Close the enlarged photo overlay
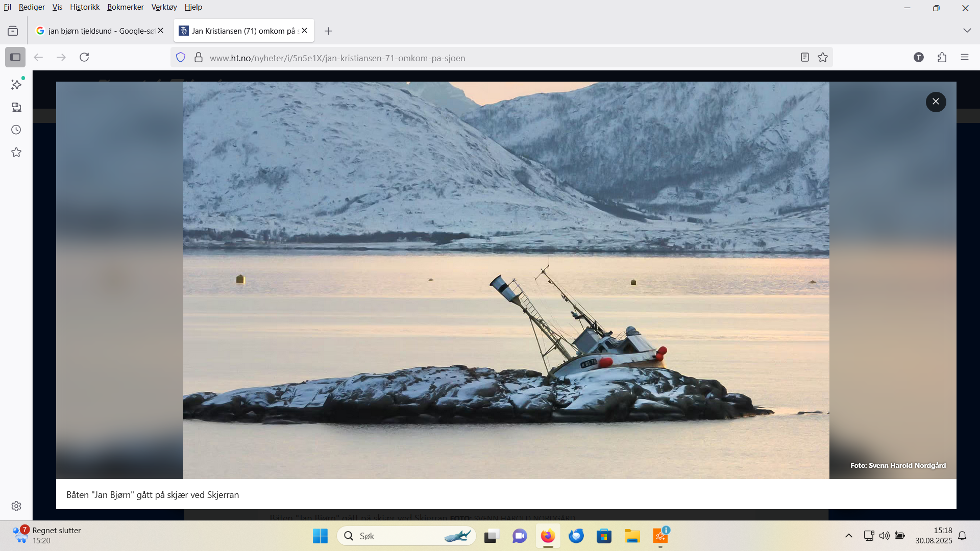Viewport: 980px width, 551px height. [x=936, y=102]
